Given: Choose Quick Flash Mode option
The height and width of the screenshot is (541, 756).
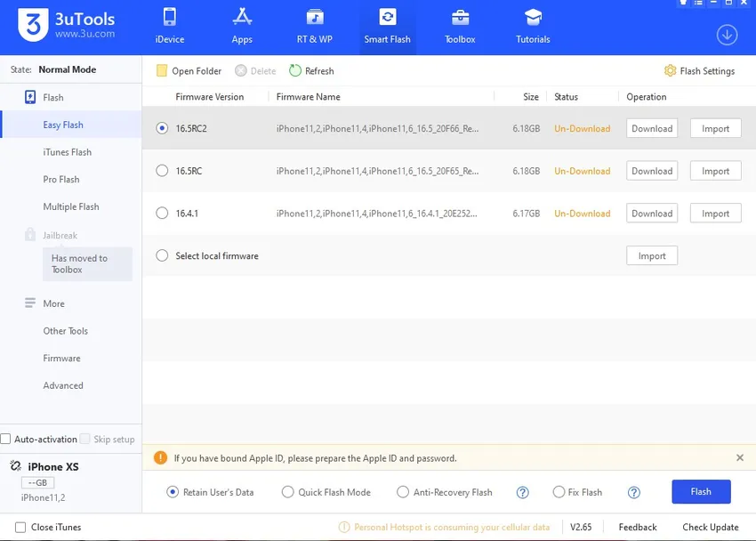Looking at the screenshot, I should point(287,492).
